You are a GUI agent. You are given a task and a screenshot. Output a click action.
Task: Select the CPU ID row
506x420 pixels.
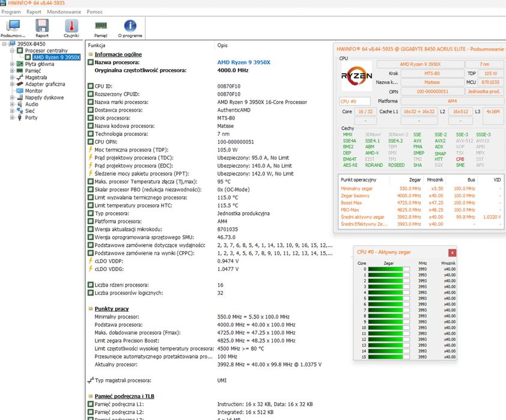210,87
